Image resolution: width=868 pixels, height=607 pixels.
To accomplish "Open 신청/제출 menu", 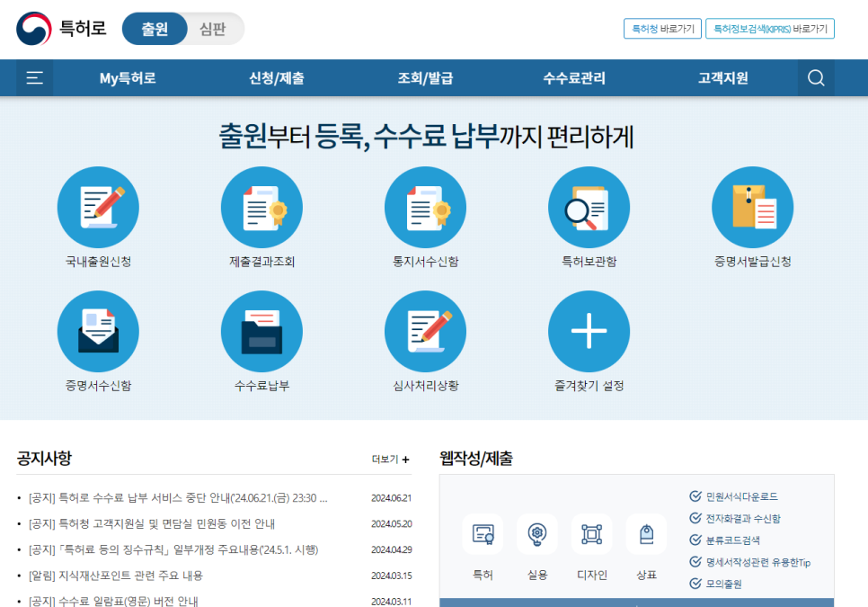I will pos(277,78).
